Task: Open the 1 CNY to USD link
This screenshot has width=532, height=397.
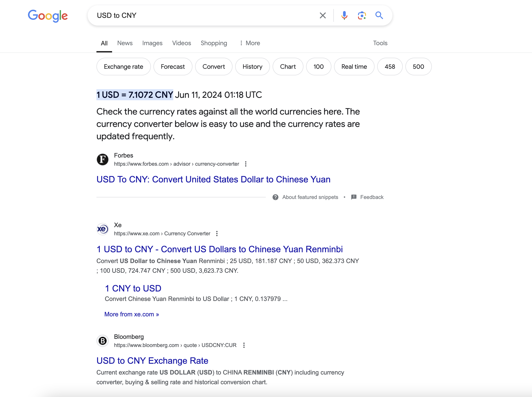Action: click(133, 288)
